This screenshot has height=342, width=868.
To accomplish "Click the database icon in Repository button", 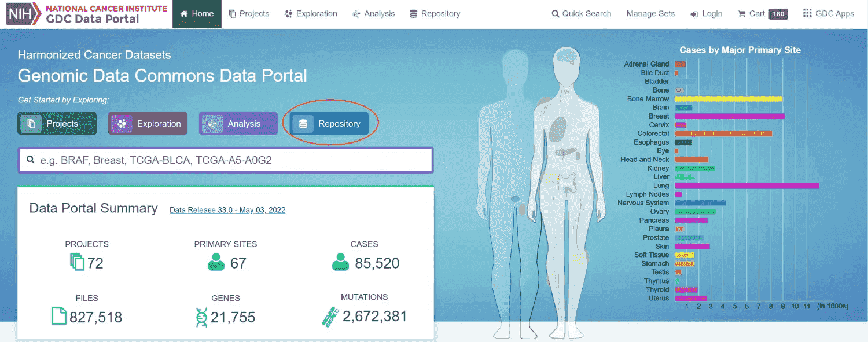I will click(x=303, y=124).
